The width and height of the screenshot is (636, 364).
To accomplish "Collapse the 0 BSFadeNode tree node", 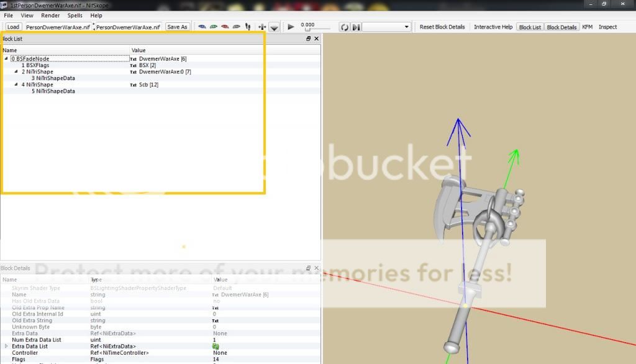I will pyautogui.click(x=6, y=59).
